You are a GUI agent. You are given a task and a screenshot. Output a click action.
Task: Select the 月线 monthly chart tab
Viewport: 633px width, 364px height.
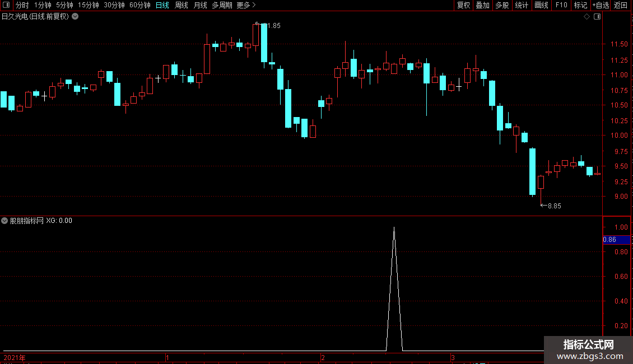pos(200,5)
